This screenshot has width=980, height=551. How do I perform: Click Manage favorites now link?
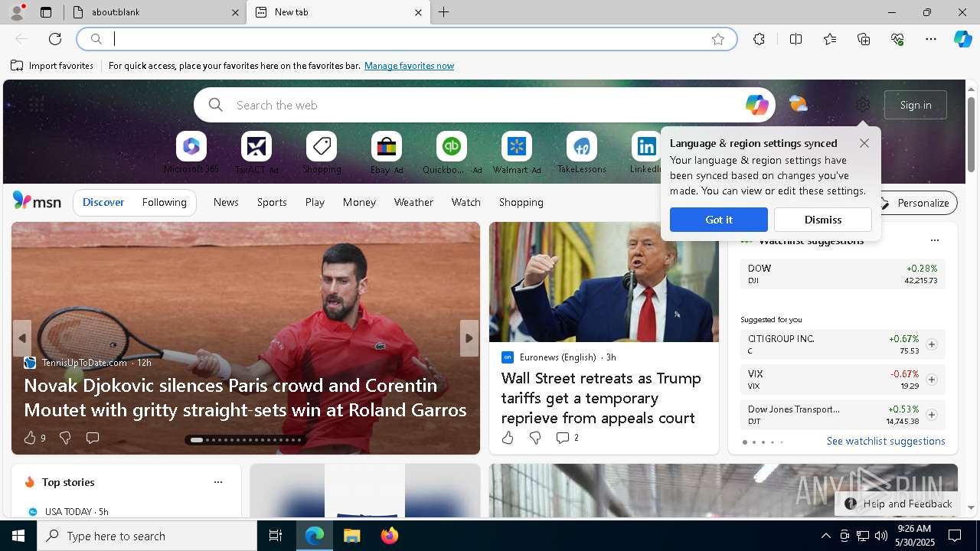(409, 66)
